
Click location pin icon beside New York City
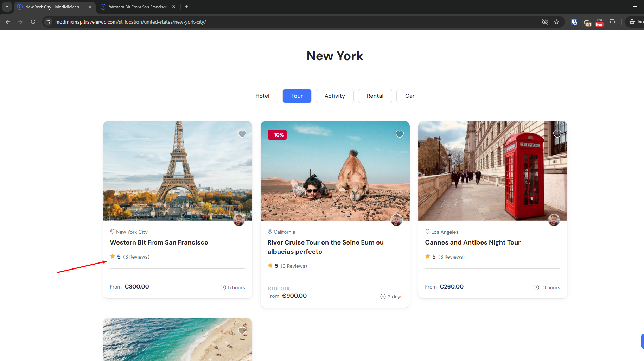point(113,232)
